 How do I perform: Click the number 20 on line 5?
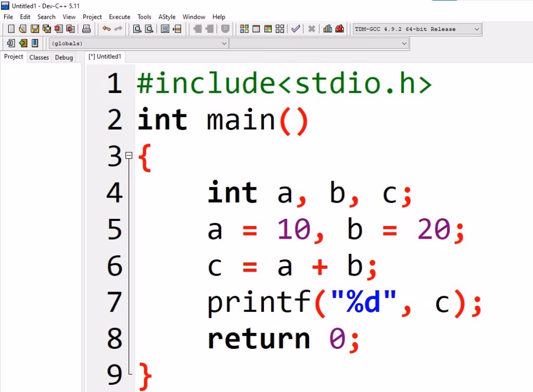tap(434, 229)
